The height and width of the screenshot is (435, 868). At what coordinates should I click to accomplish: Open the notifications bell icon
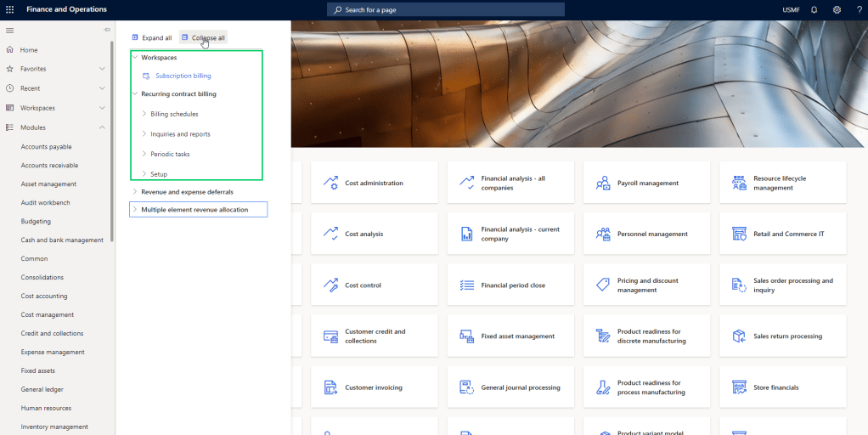pyautogui.click(x=814, y=9)
